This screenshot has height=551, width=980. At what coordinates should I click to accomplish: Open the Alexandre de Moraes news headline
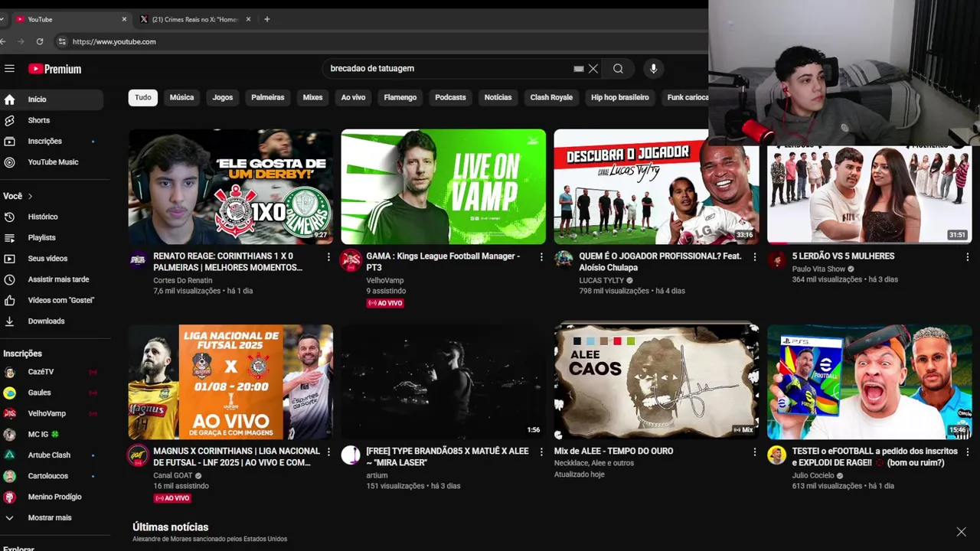pos(210,540)
